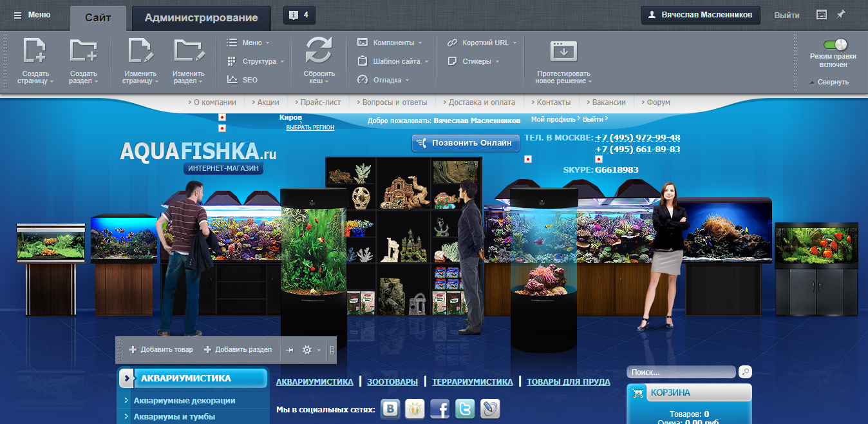Click phone number +7 (495) 972-99-48

coord(637,138)
